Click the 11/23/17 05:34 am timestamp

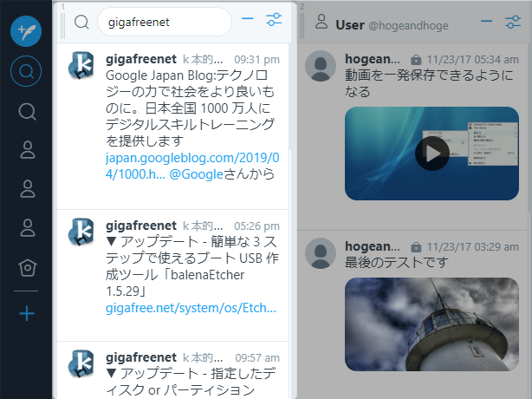(472, 60)
